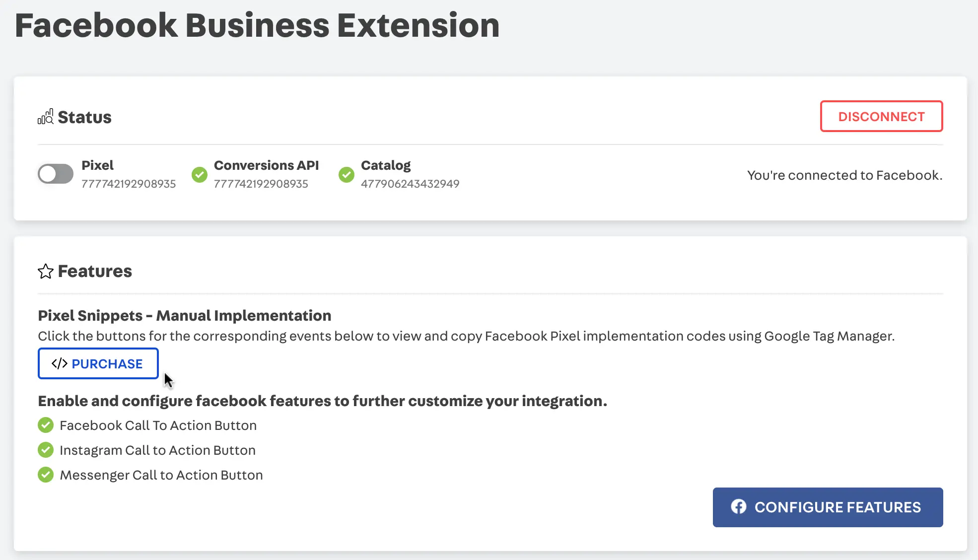Screen dimensions: 978x560
Task: Click checkmark beside Messenger Call to Action
Action: point(46,475)
